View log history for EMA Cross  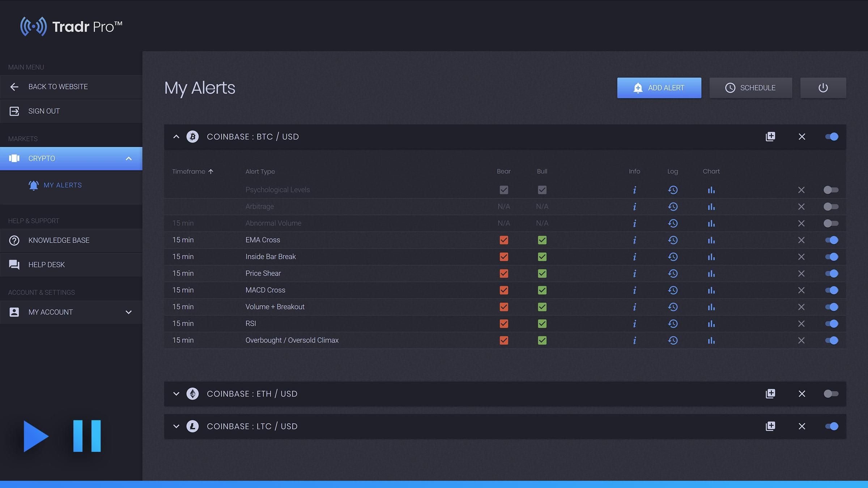(x=673, y=240)
